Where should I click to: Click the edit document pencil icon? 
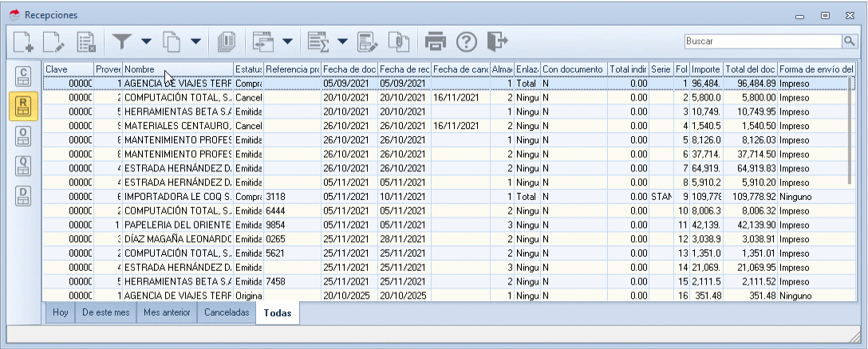pyautogui.click(x=54, y=41)
